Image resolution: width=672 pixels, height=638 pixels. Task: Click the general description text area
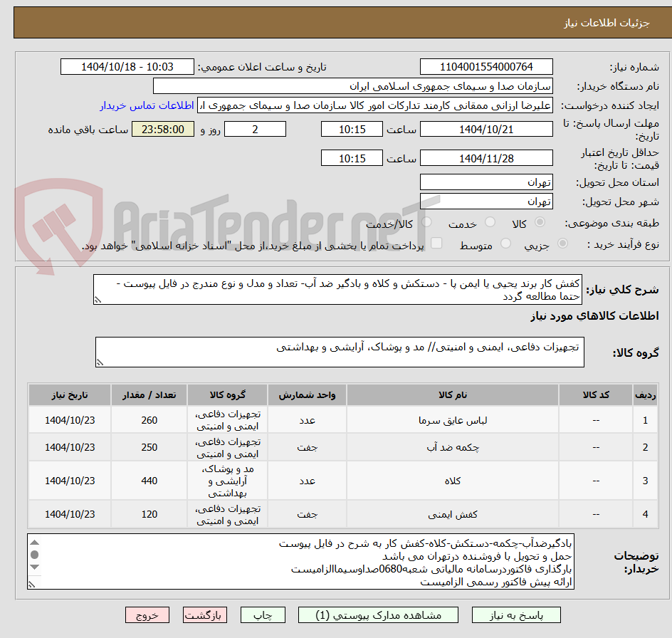(x=337, y=290)
